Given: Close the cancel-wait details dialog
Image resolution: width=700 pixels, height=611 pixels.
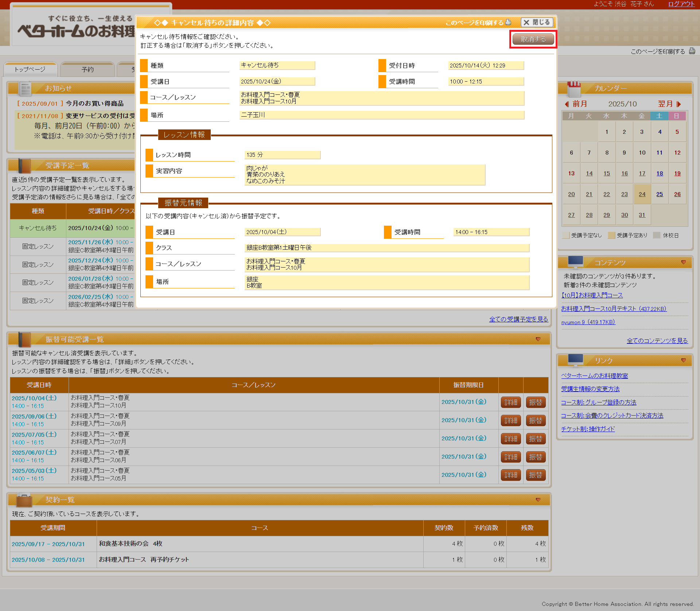Looking at the screenshot, I should click(x=537, y=22).
